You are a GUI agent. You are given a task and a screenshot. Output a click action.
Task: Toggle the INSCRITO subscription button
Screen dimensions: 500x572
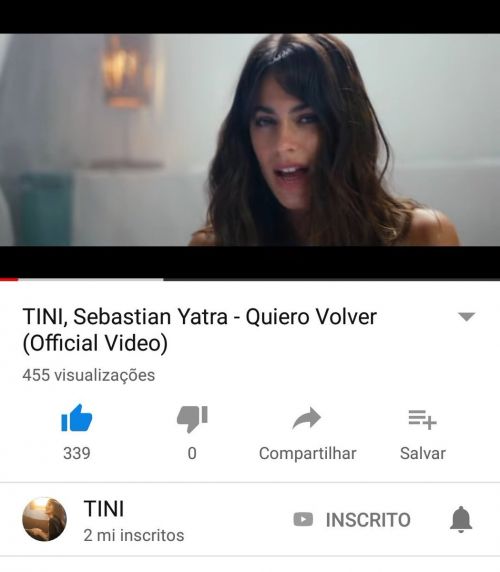click(x=352, y=519)
